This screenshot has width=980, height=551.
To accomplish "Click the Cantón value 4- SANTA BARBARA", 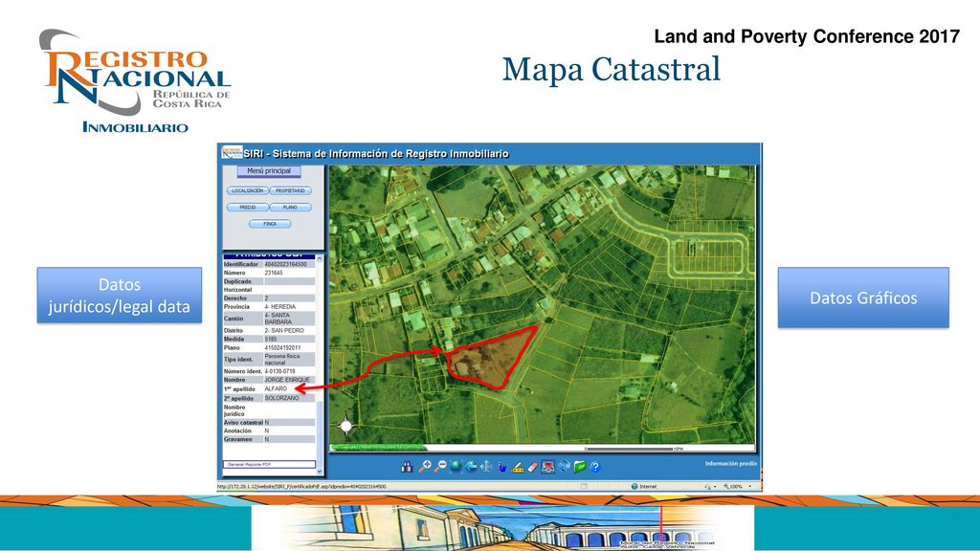I will coord(278,319).
